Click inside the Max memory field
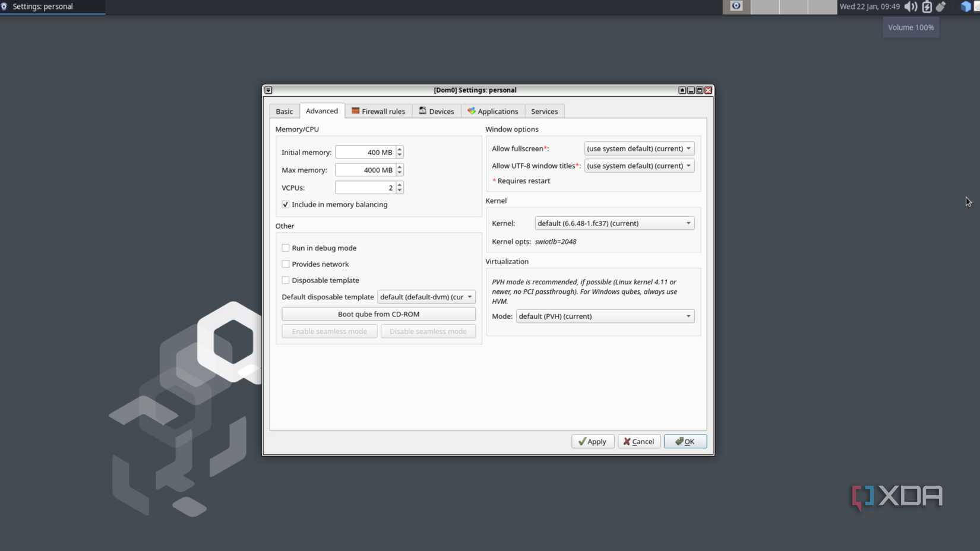Image resolution: width=980 pixels, height=551 pixels. [x=365, y=170]
